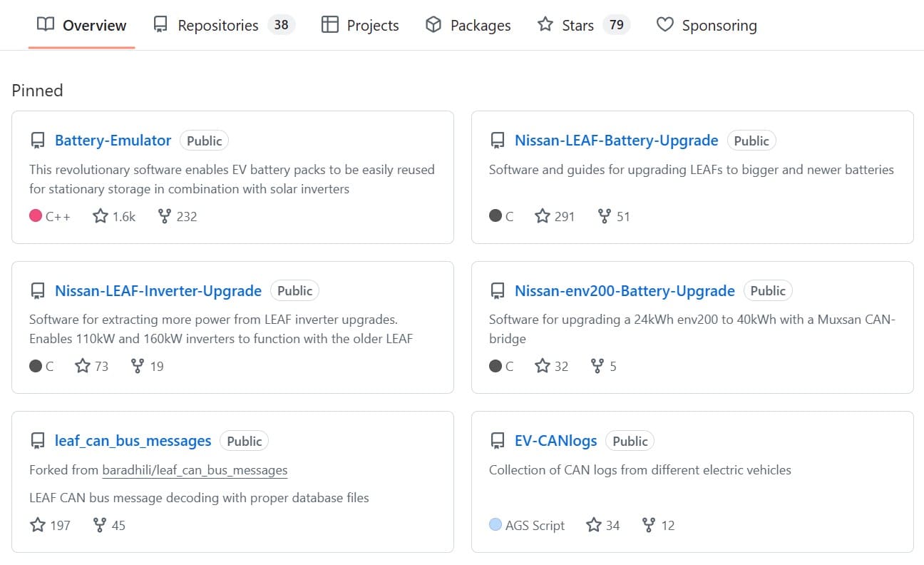The height and width of the screenshot is (565, 924).
Task: Click the heart icon beside Sponsoring
Action: (x=664, y=25)
